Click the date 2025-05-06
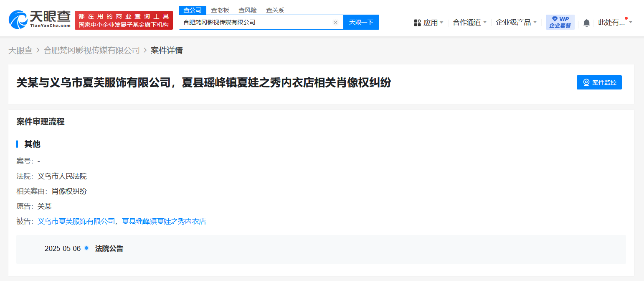644x281 pixels. [x=63, y=248]
